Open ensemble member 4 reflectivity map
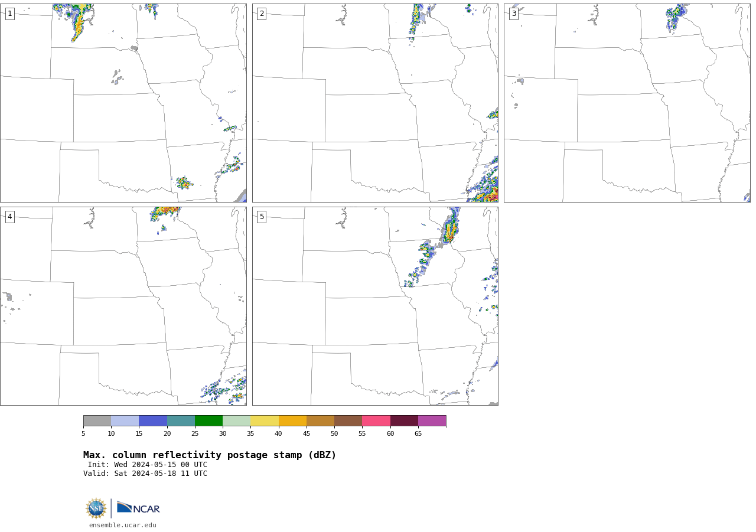Viewport: 756px width, 532px height. [123, 306]
